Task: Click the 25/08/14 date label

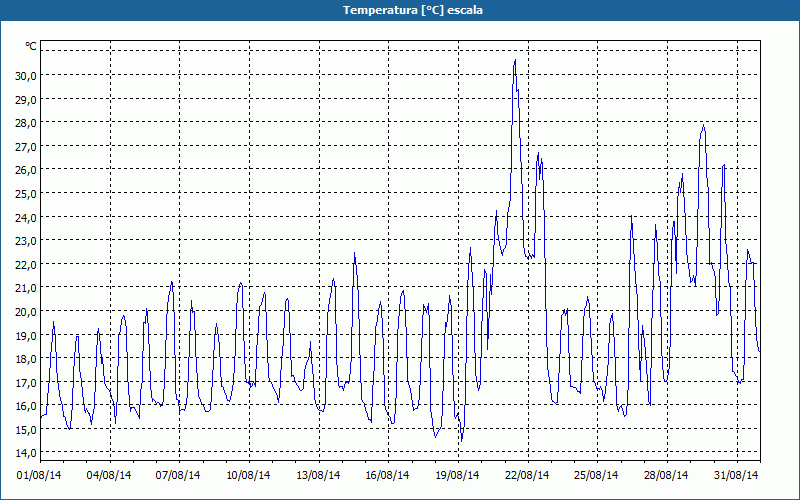Action: click(597, 474)
